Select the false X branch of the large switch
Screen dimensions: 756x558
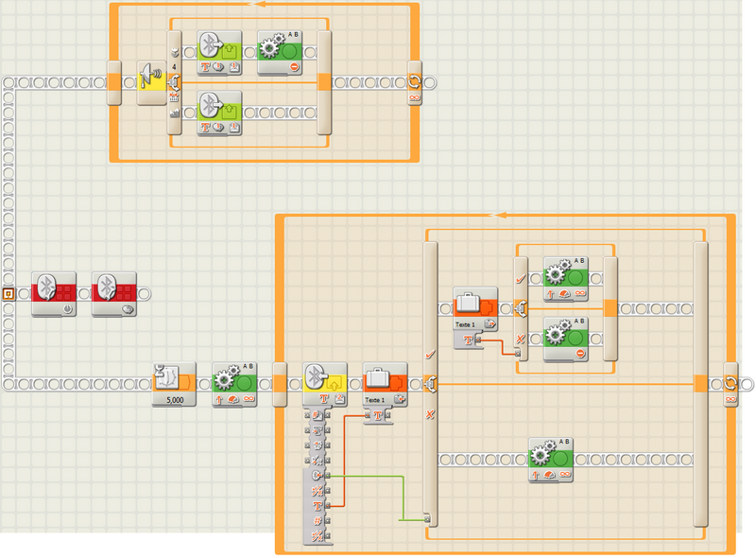[x=430, y=415]
